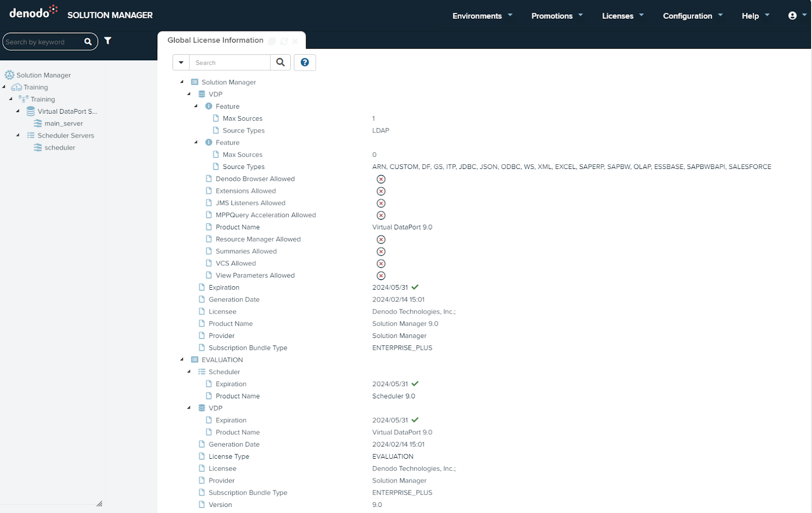Image resolution: width=812 pixels, height=513 pixels.
Task: Select the Scheduler Servers sidebar label
Action: 66,135
